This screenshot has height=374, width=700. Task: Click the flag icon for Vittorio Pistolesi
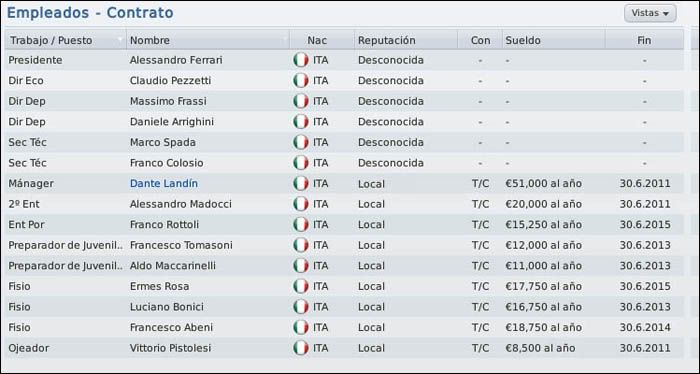[x=301, y=348]
